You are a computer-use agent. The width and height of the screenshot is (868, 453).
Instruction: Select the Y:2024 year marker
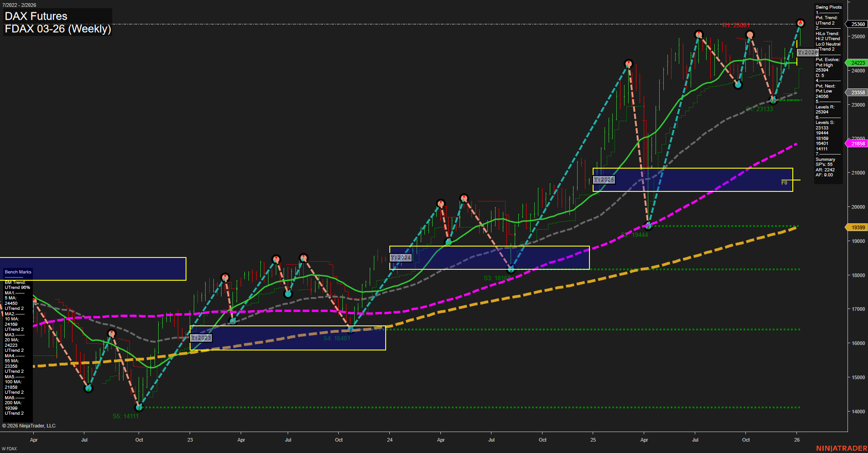coord(400,257)
